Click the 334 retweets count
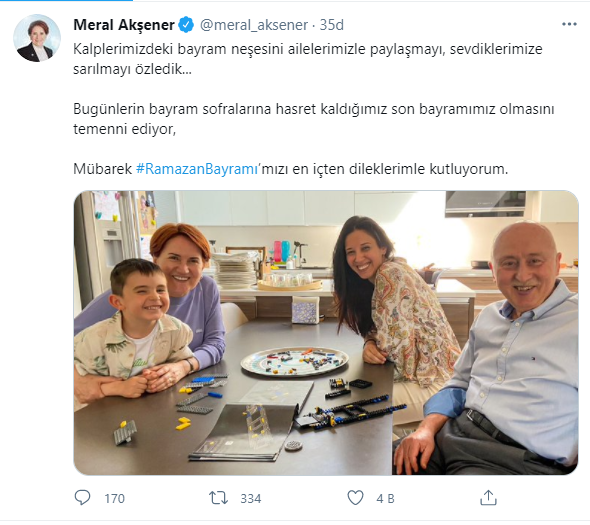 click(251, 499)
